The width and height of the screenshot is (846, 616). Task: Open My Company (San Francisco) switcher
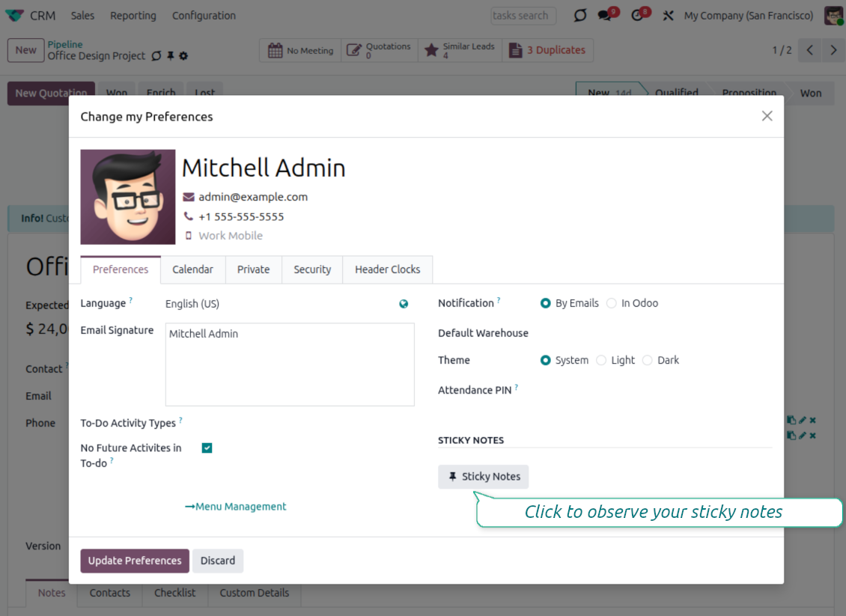coord(748,16)
